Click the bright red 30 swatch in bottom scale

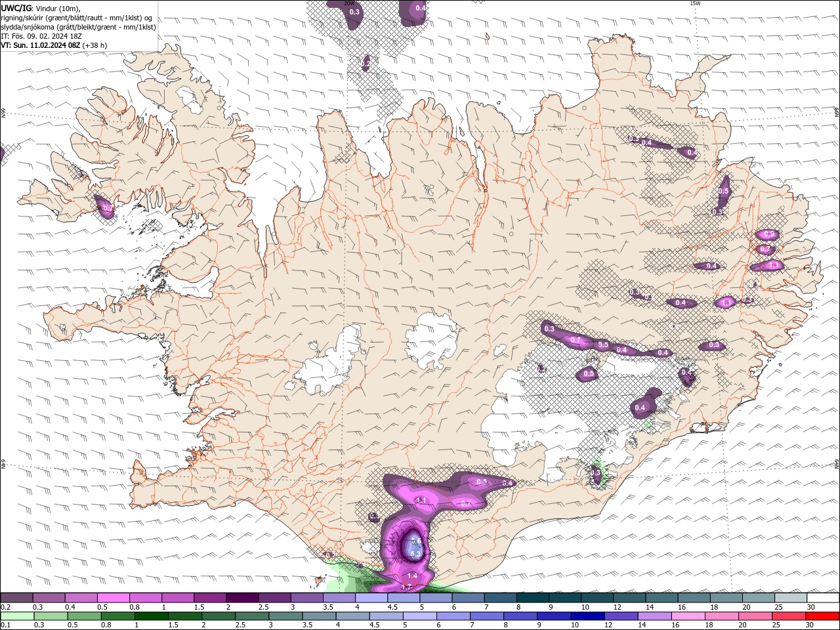[x=823, y=616]
